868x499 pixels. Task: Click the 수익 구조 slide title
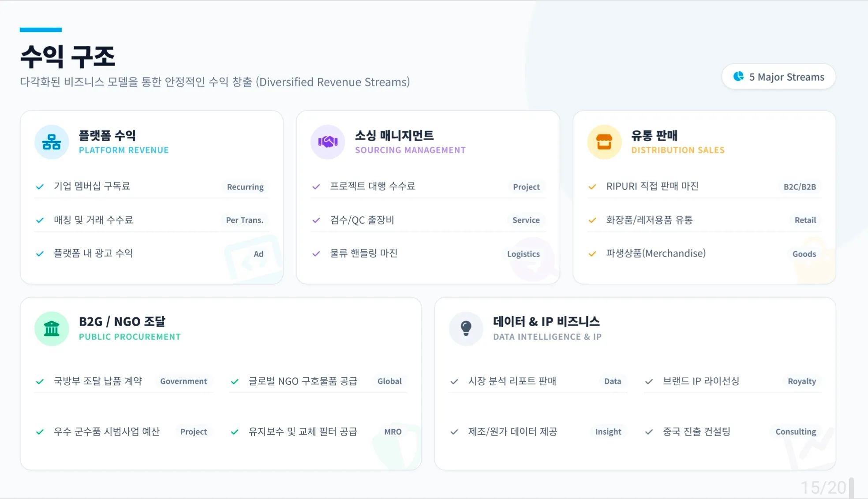pos(67,56)
